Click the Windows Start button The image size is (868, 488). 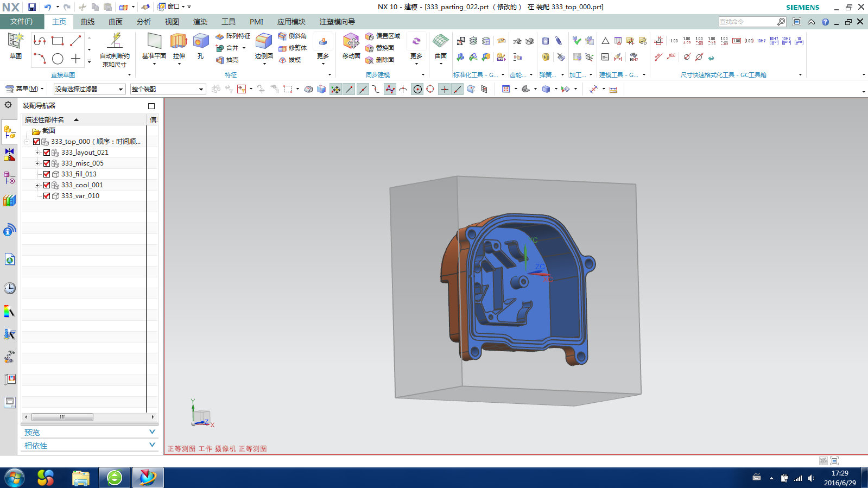(15, 478)
